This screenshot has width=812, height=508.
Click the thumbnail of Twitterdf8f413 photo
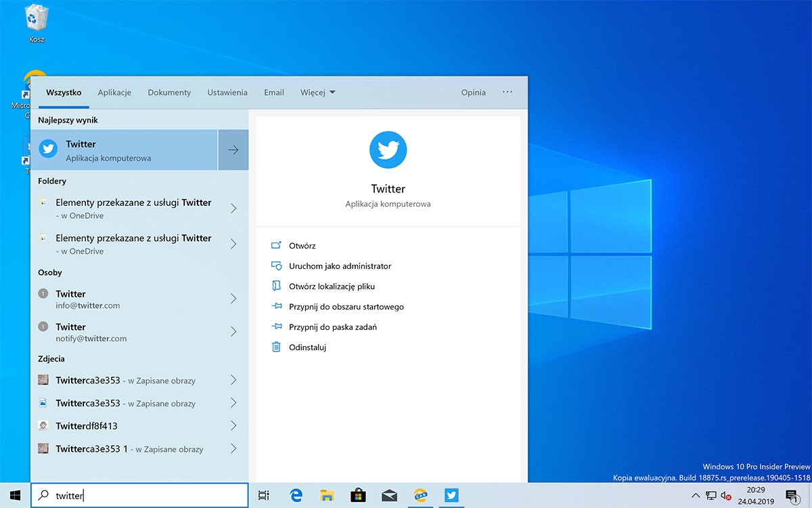43,426
